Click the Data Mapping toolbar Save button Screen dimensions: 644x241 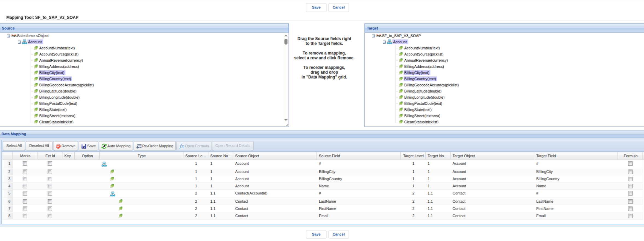pos(89,146)
